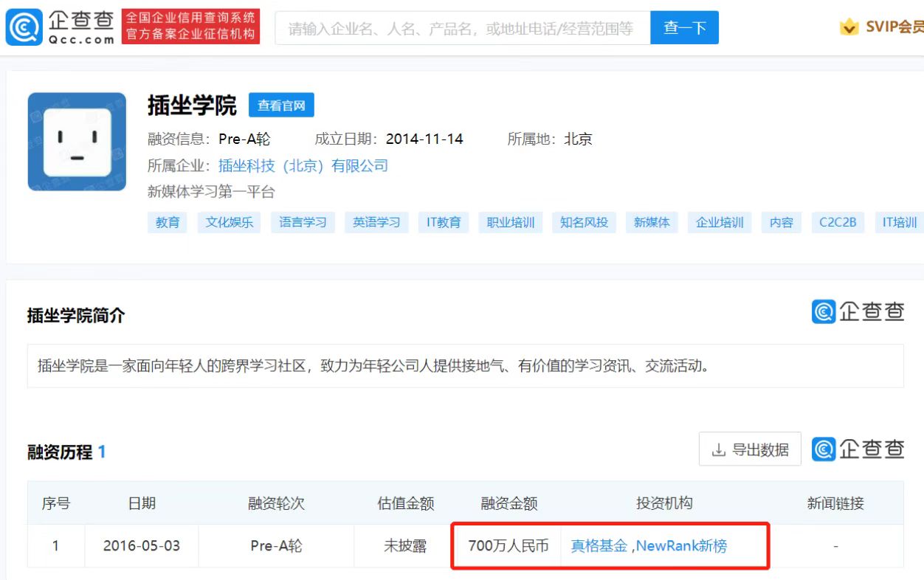The width and height of the screenshot is (924, 580).
Task: Select the IT教育 tag
Action: 444,222
